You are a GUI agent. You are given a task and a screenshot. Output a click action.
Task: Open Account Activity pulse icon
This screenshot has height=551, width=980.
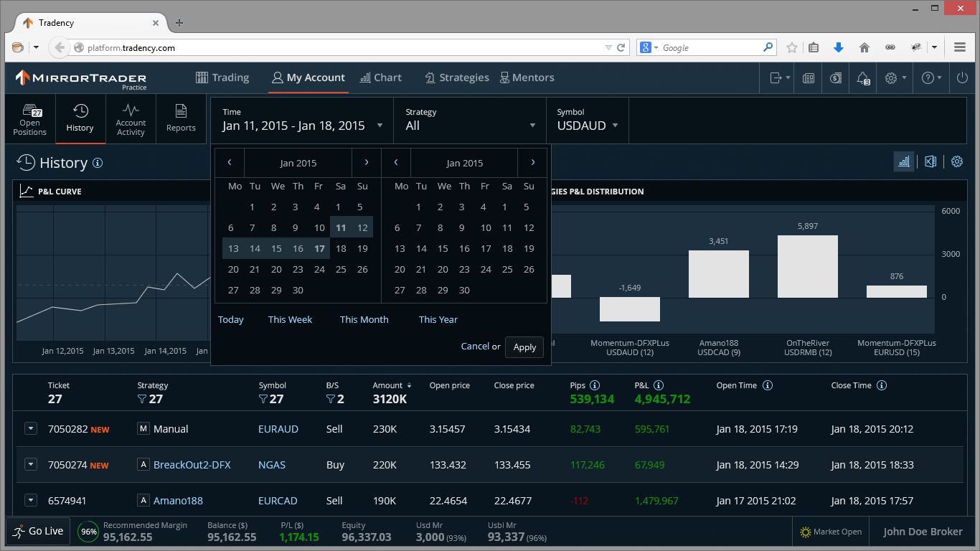tap(131, 110)
